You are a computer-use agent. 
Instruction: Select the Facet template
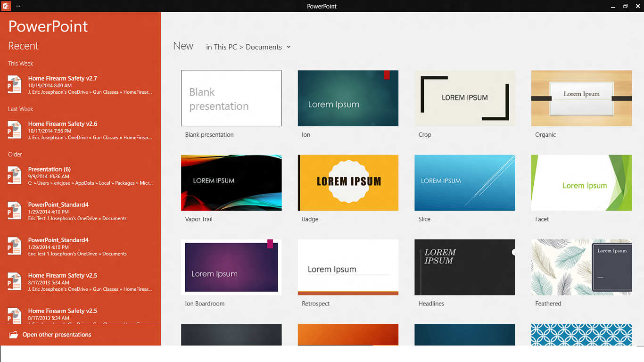click(581, 182)
